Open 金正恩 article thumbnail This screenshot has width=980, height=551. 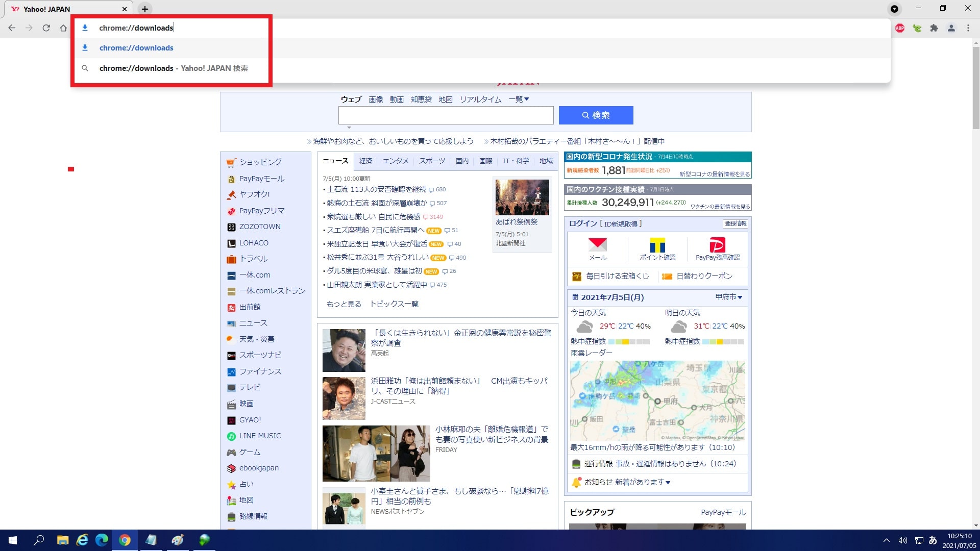[x=344, y=350]
